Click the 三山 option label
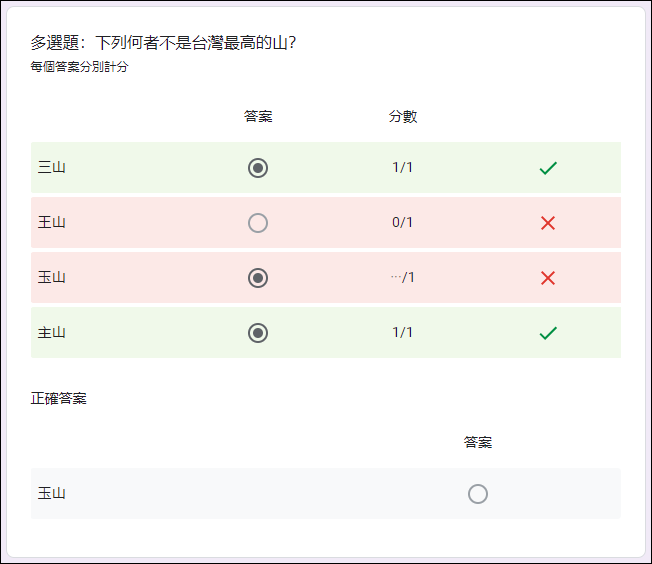This screenshot has height=564, width=652. pos(52,168)
